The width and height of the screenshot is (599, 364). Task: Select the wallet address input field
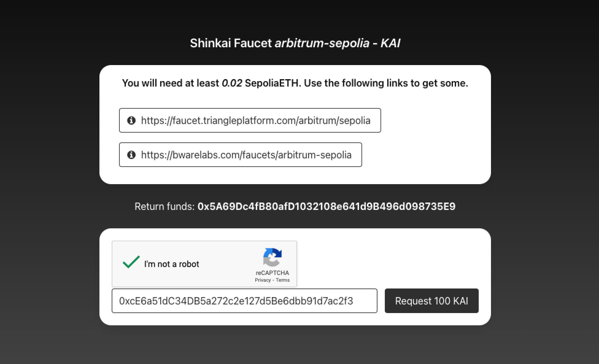[x=245, y=301]
